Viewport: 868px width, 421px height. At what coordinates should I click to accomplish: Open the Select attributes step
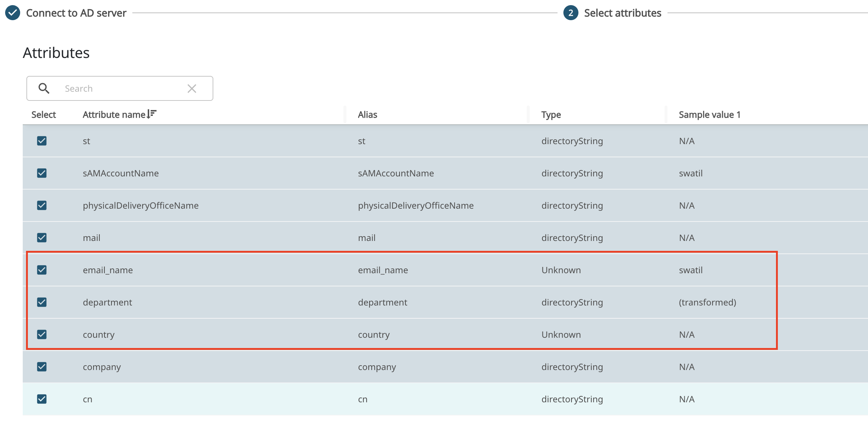click(x=622, y=13)
